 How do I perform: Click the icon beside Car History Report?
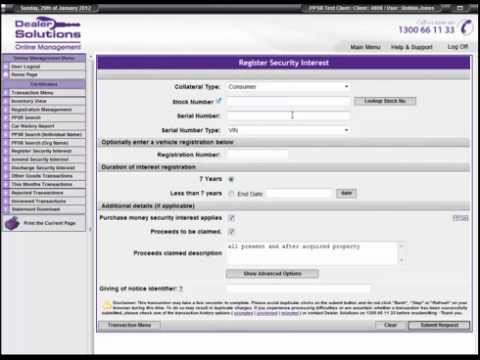click(x=6, y=126)
